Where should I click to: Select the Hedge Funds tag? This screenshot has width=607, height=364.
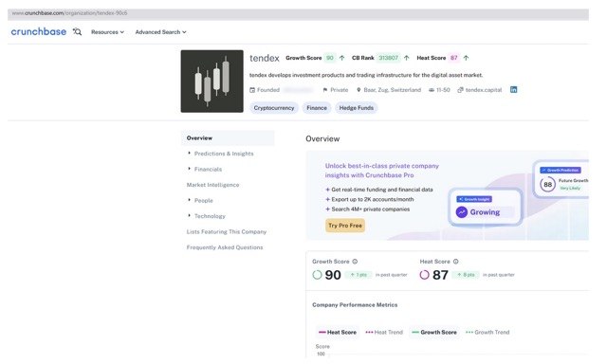[x=357, y=108]
